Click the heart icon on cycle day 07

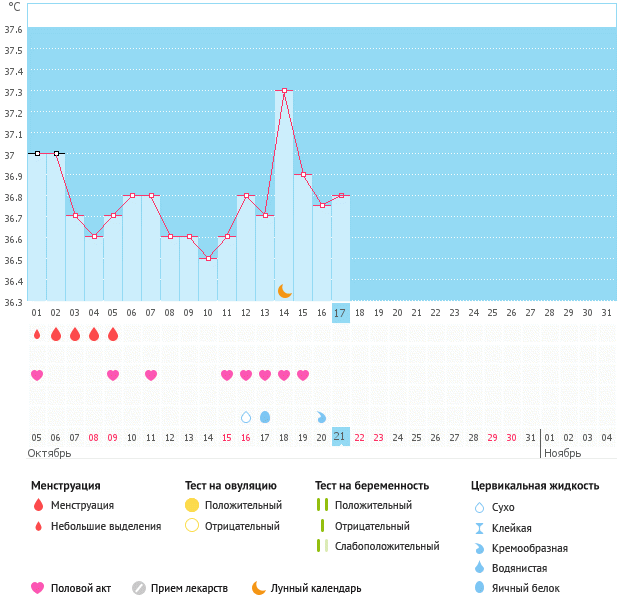151,375
